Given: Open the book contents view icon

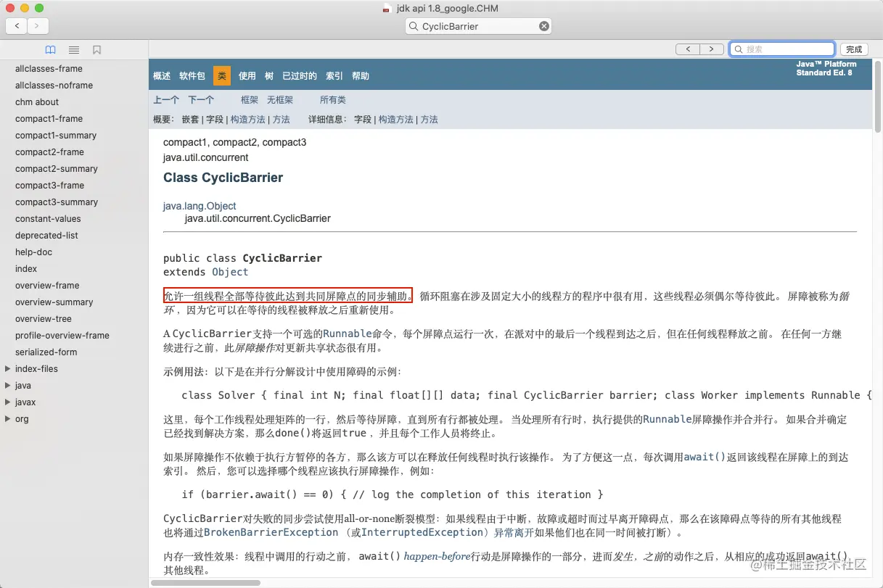Looking at the screenshot, I should pos(50,49).
